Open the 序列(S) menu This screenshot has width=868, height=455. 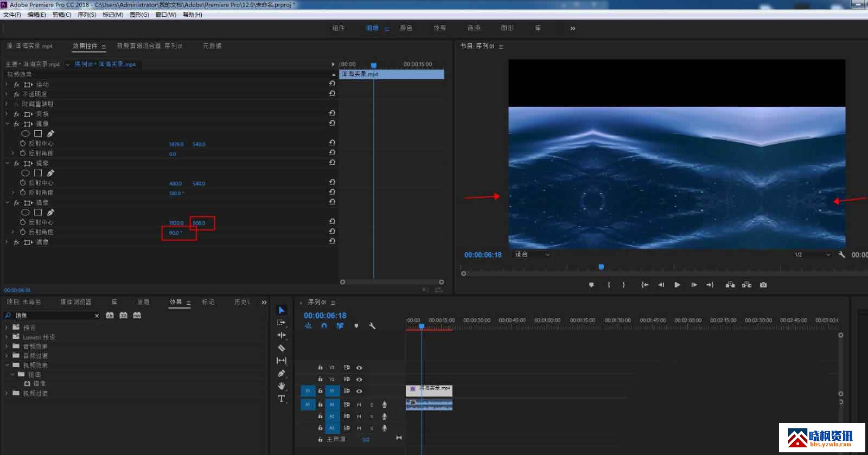(x=87, y=15)
